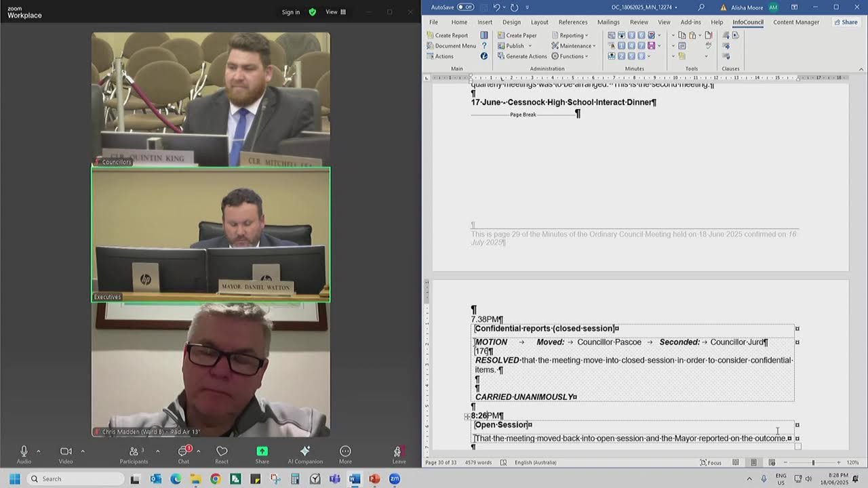Open Outlook from the taskbar
The width and height of the screenshot is (868, 488).
(155, 479)
